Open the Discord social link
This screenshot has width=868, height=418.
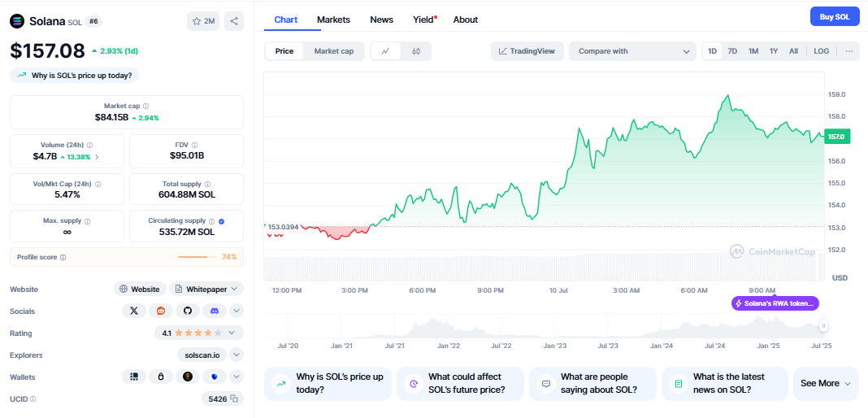click(x=215, y=311)
